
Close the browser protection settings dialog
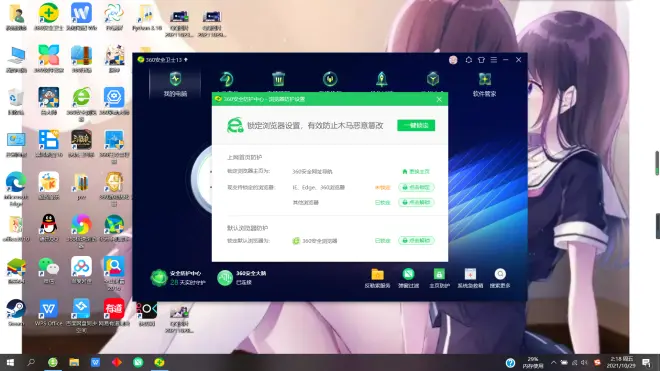439,99
